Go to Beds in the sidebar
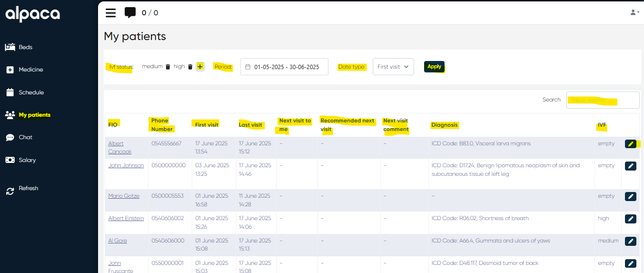The image size is (644, 273). (25, 47)
